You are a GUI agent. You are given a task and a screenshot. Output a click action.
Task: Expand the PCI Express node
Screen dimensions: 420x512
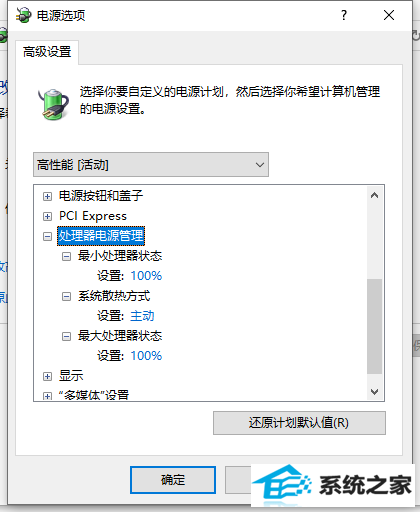click(x=47, y=216)
